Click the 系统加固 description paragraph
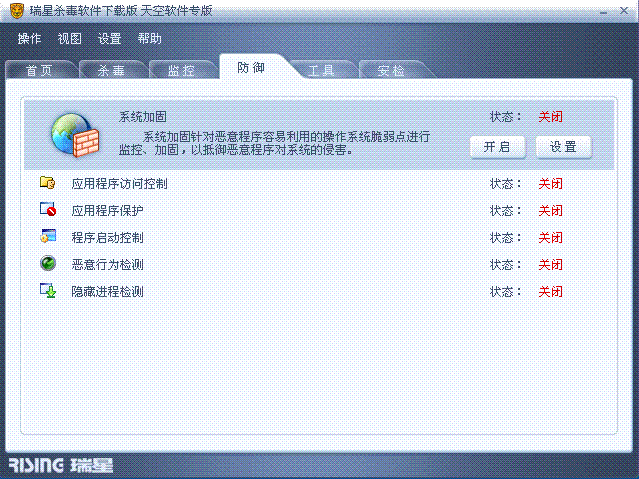The width and height of the screenshot is (639, 479). 274,143
